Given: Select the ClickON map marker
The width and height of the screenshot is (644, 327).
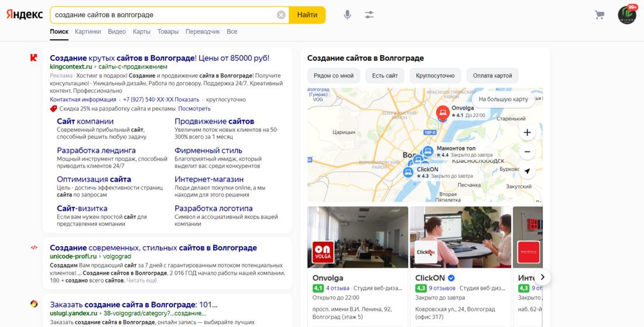Looking at the screenshot, I should click(x=408, y=173).
